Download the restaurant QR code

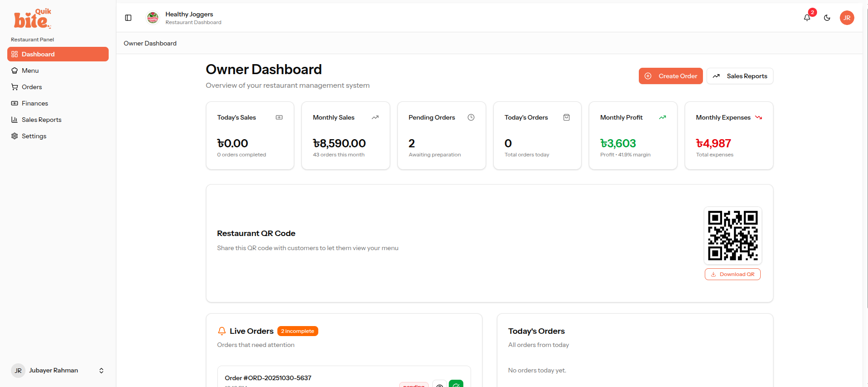[x=732, y=274]
